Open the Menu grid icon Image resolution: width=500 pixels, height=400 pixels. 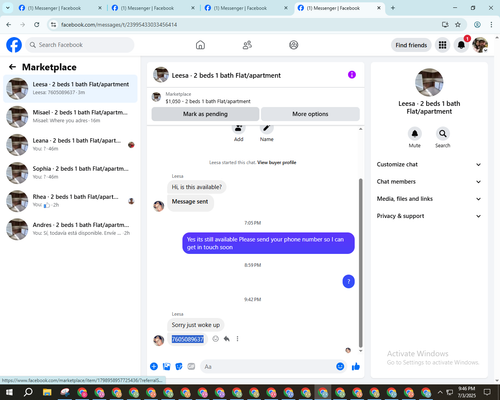442,45
